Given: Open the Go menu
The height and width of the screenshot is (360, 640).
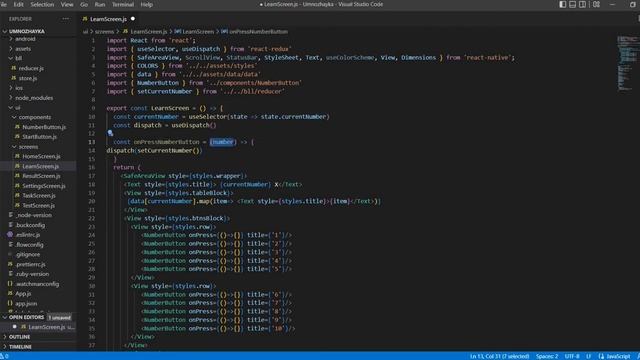Looking at the screenshot, I should (x=84, y=4).
